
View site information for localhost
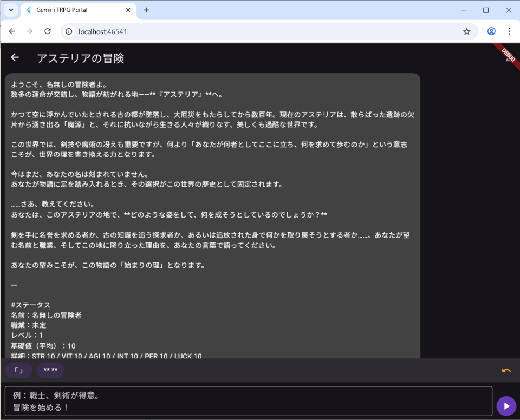69,31
